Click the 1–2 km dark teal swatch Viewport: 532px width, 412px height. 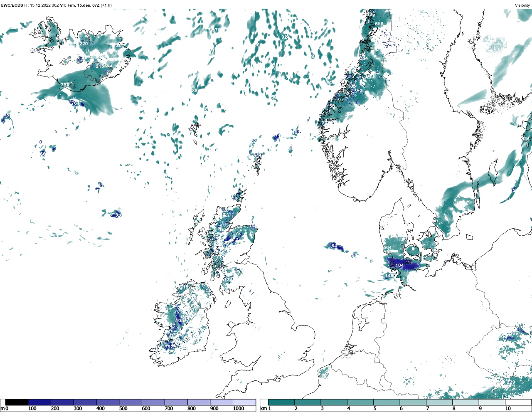(281, 402)
